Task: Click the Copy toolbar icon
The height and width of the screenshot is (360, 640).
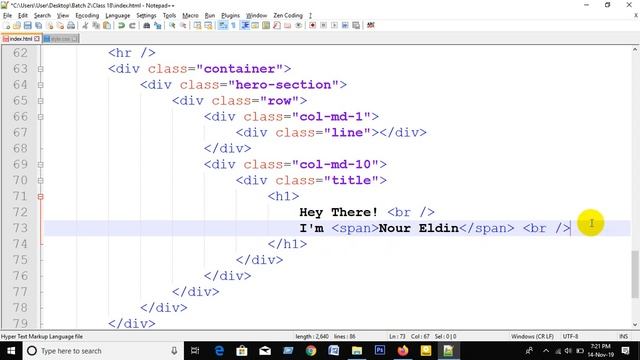Action: 97,25
